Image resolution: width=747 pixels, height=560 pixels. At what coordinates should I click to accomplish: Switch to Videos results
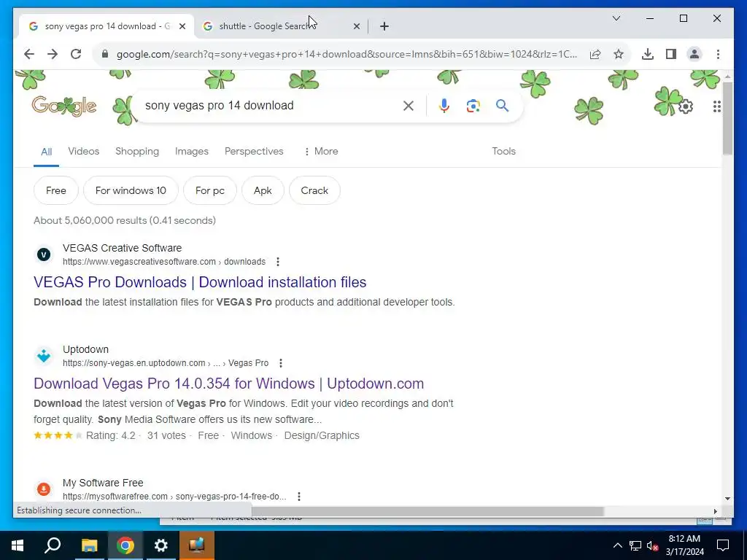click(83, 152)
